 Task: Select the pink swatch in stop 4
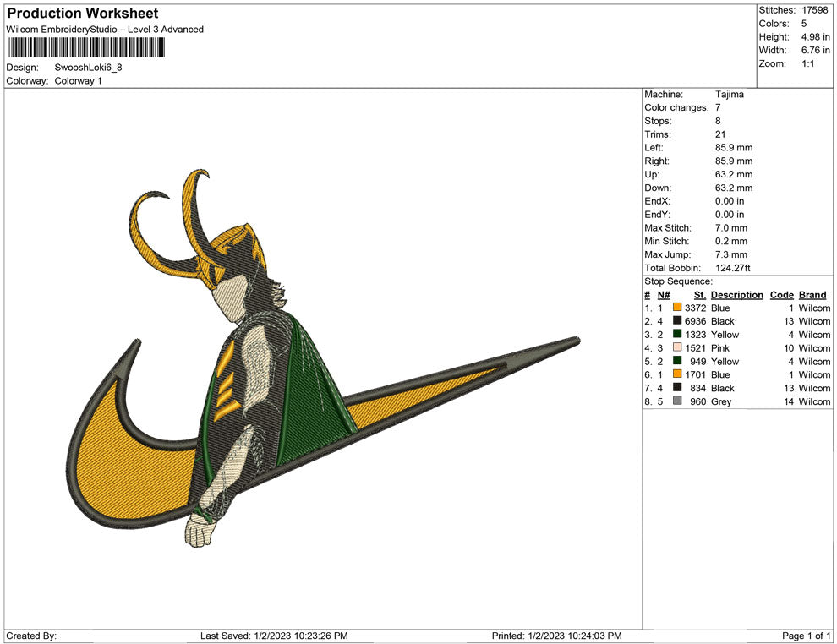click(x=677, y=348)
